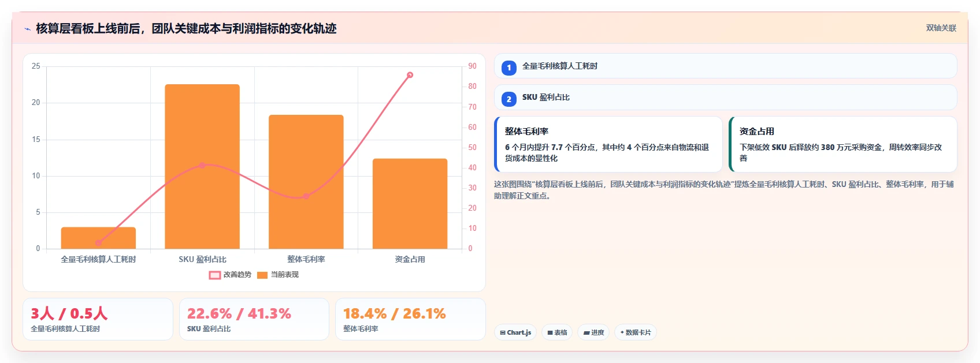Click the 进度 tag chip

pyautogui.click(x=593, y=332)
